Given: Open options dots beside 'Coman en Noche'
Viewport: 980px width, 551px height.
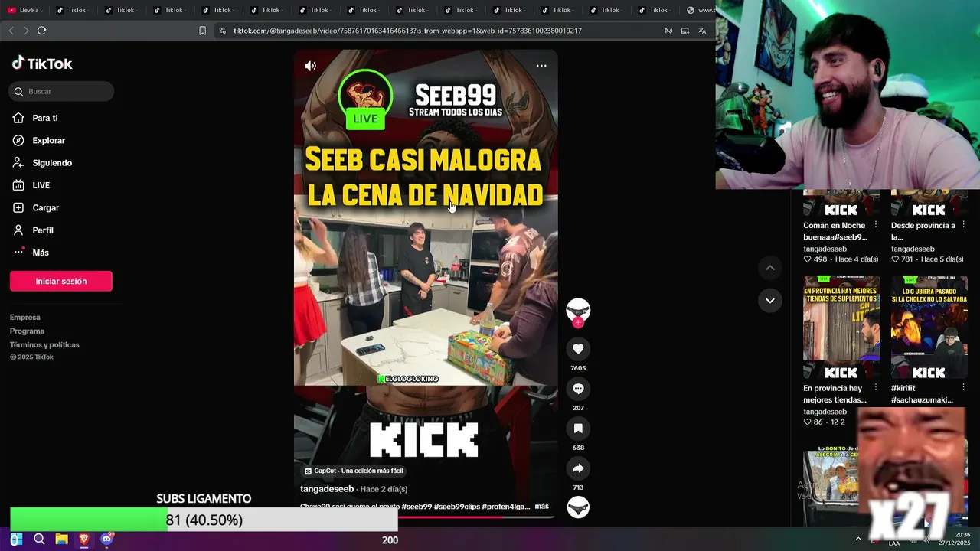Looking at the screenshot, I should pos(876,225).
